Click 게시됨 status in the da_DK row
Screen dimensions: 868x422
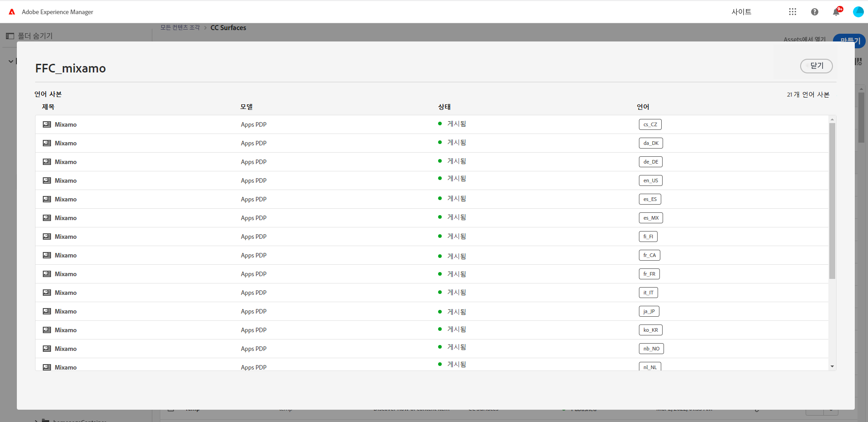[x=456, y=142]
